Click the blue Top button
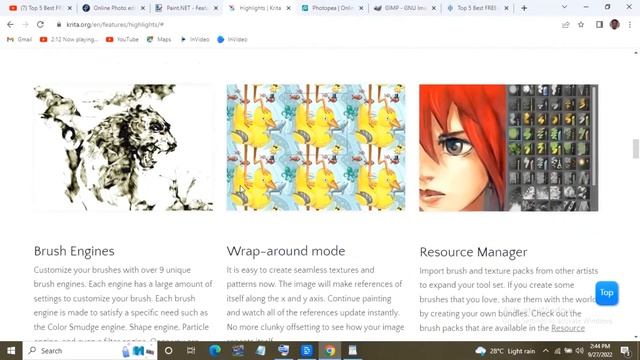The width and height of the screenshot is (640, 360). coord(607,293)
